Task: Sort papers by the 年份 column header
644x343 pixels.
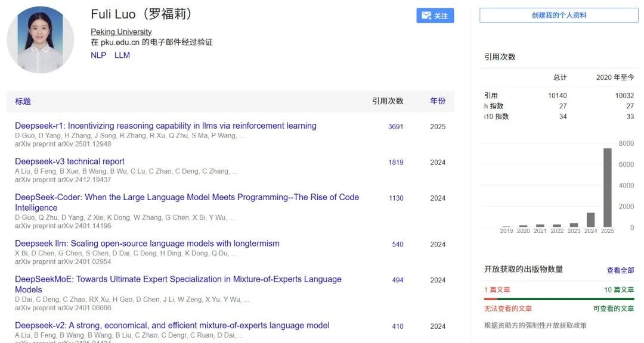Action: 438,101
